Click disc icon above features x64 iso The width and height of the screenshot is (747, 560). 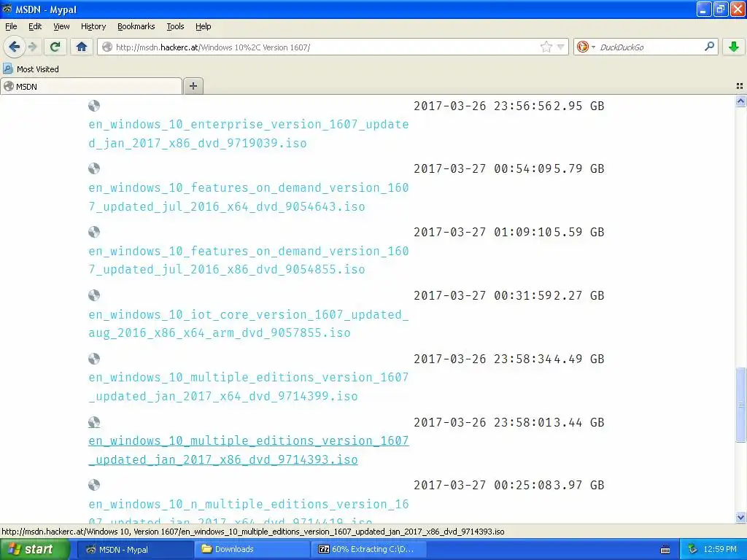click(94, 168)
